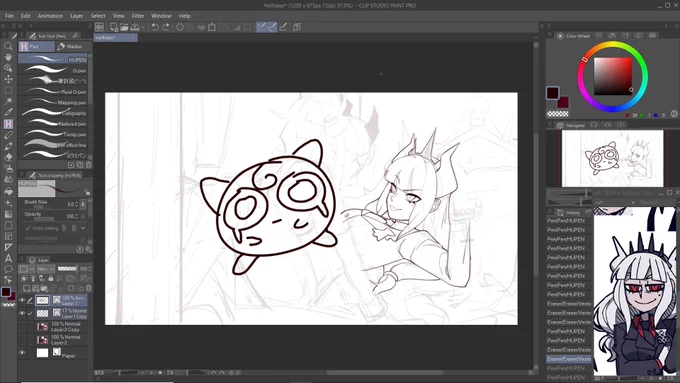This screenshot has height=383, width=680.
Task: Open the Filter menu
Action: pyautogui.click(x=137, y=16)
